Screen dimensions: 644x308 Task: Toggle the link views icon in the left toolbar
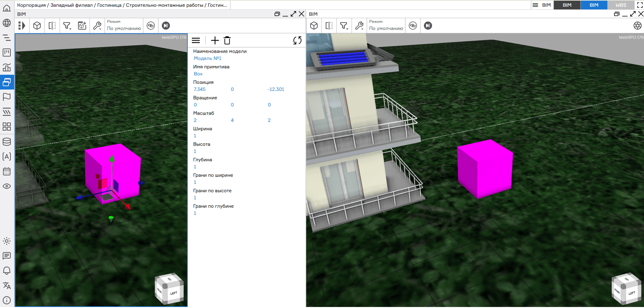(x=151, y=26)
